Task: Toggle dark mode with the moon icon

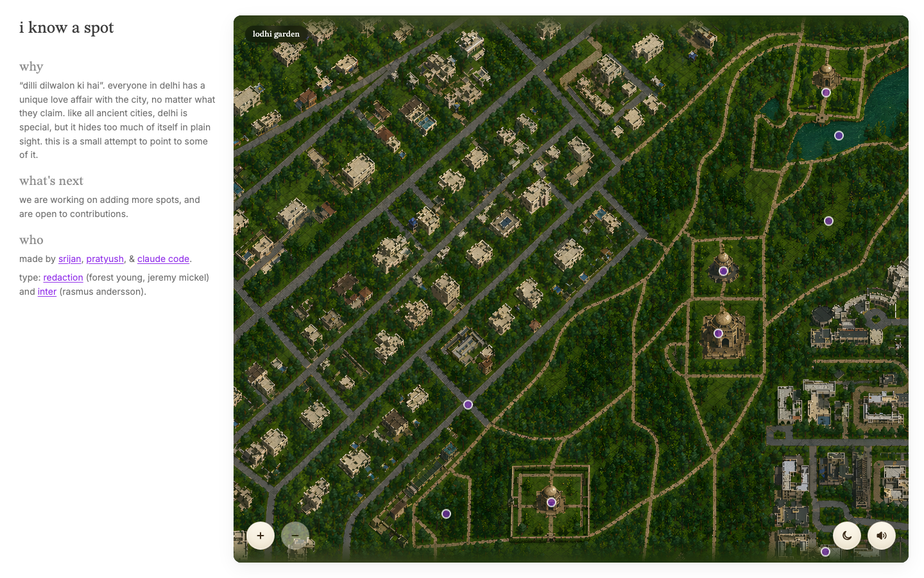Action: coord(847,536)
